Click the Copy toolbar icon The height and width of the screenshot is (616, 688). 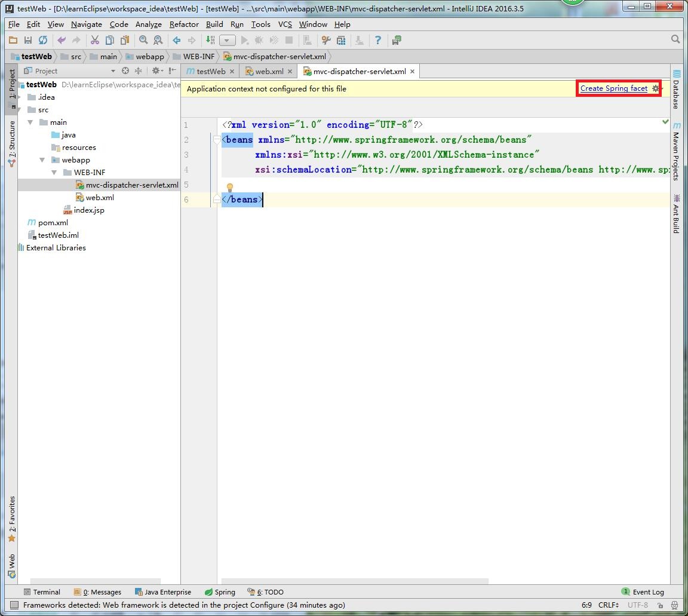[110, 41]
